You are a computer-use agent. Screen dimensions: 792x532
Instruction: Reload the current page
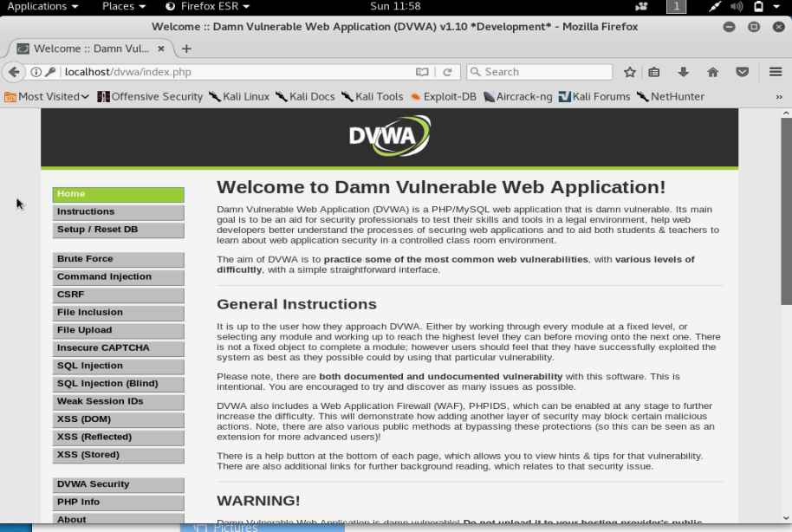tap(447, 72)
